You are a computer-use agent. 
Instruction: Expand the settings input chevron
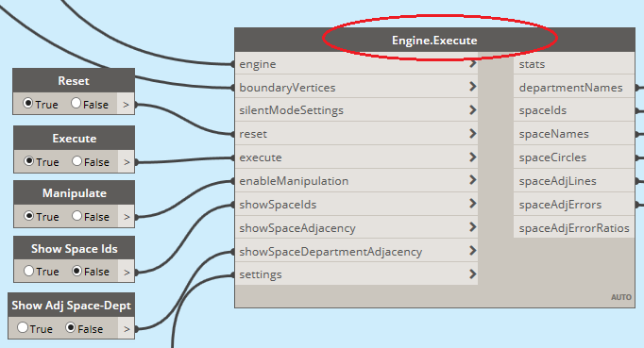[473, 273]
